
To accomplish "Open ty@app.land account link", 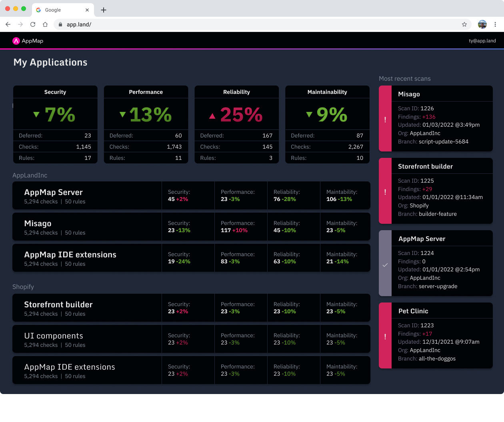I will pyautogui.click(x=482, y=41).
